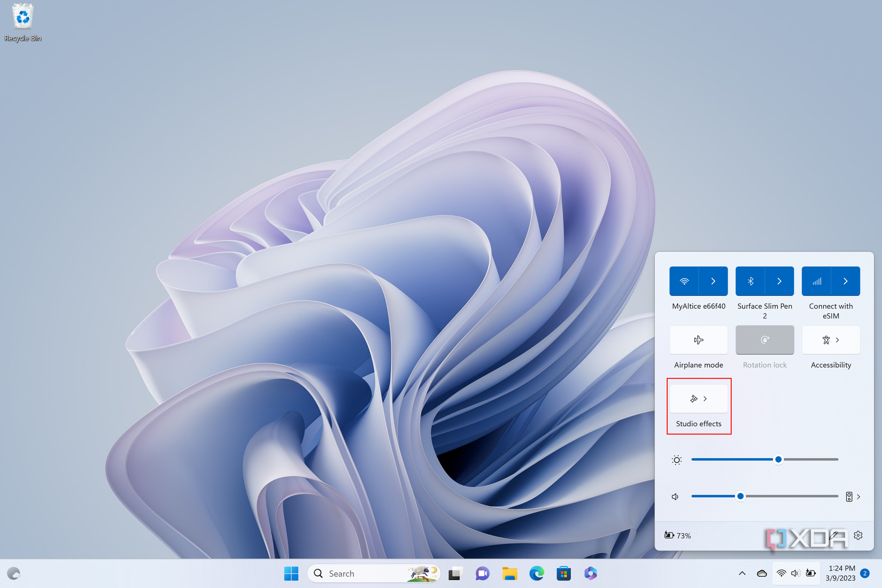The height and width of the screenshot is (588, 882).
Task: Open Settings via the gear icon
Action: pyautogui.click(x=857, y=535)
